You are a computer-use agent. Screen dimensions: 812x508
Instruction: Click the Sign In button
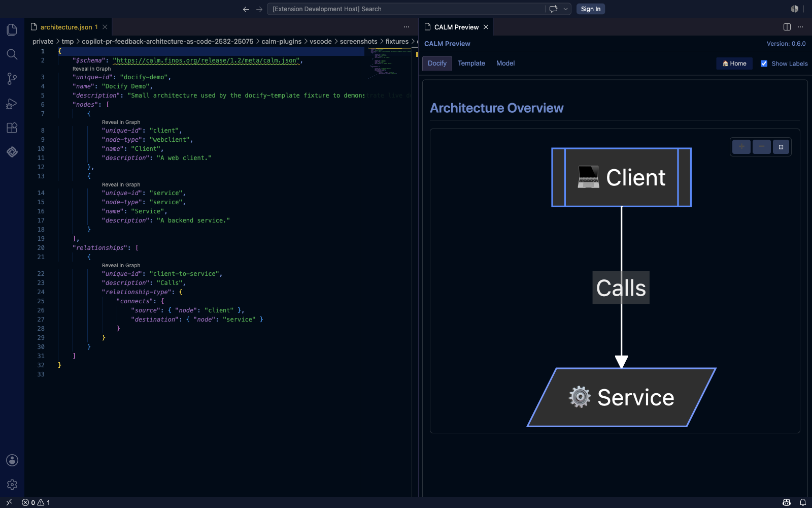click(x=591, y=9)
